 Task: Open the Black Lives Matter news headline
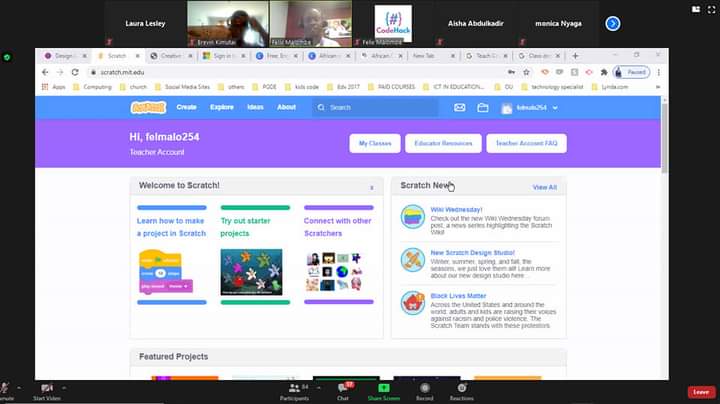click(x=458, y=296)
